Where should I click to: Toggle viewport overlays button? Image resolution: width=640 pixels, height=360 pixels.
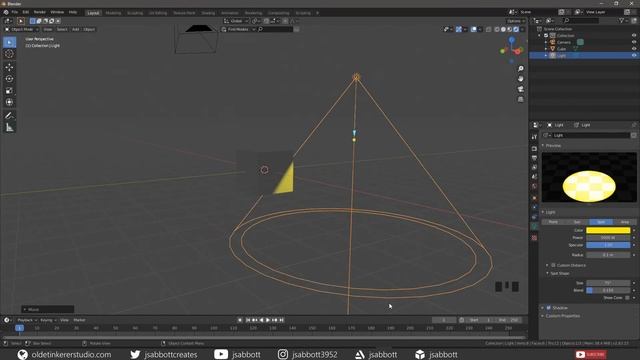(473, 29)
